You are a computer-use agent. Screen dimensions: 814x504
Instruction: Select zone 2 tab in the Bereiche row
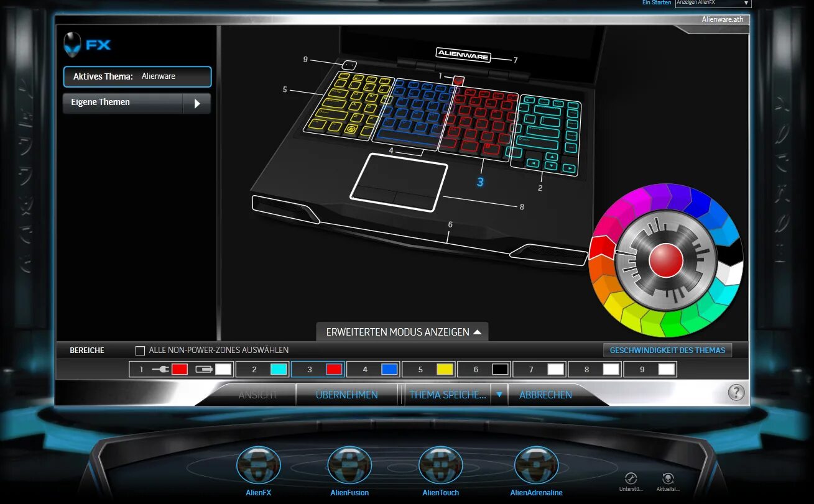click(x=263, y=369)
